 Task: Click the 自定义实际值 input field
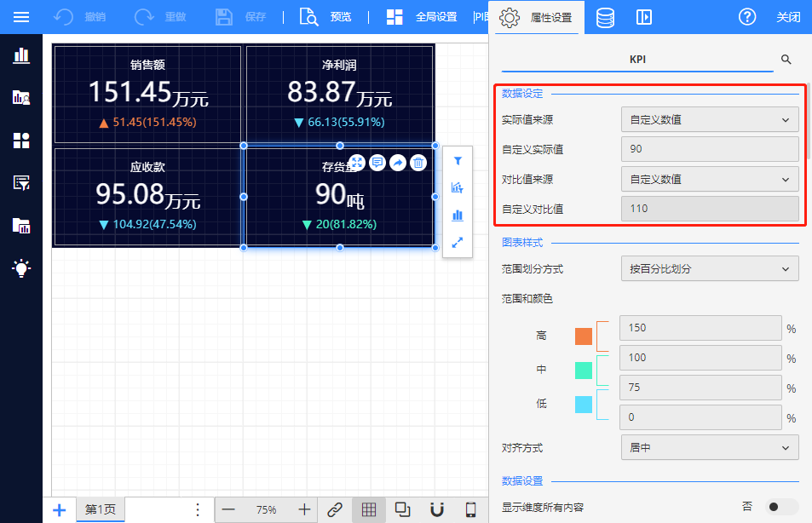pyautogui.click(x=710, y=149)
